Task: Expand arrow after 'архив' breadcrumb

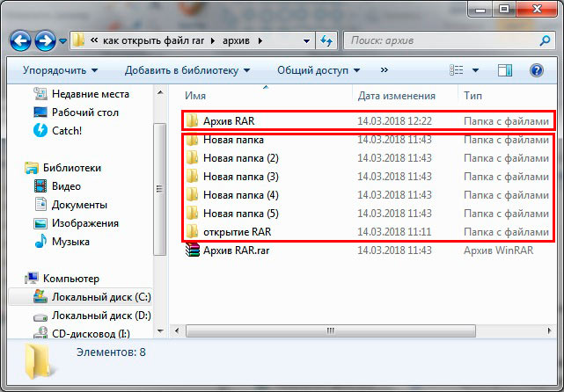Action: pyautogui.click(x=260, y=41)
